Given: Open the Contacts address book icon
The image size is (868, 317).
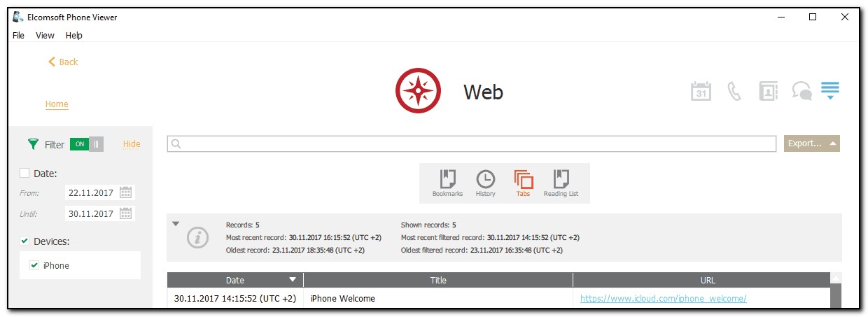Looking at the screenshot, I should (x=768, y=92).
